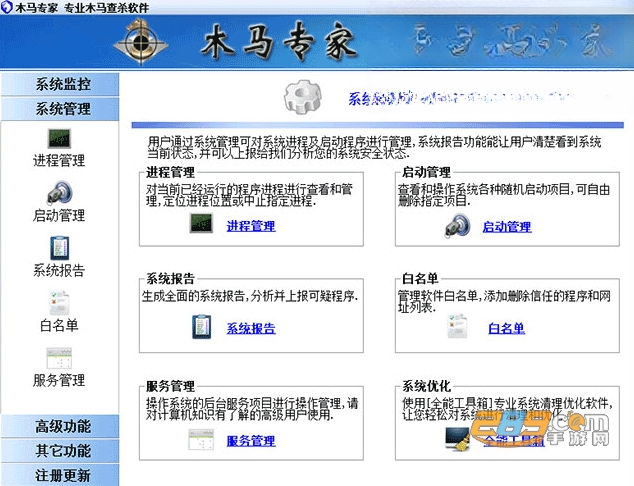
Task: Click the computer broom icon in 系统优化
Action: pos(457,439)
